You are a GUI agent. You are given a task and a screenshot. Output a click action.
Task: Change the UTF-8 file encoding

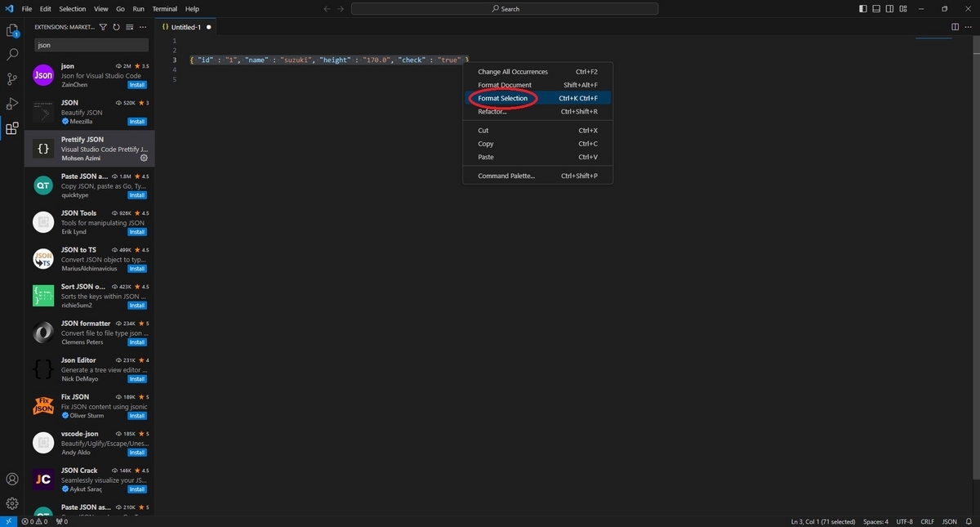click(905, 521)
